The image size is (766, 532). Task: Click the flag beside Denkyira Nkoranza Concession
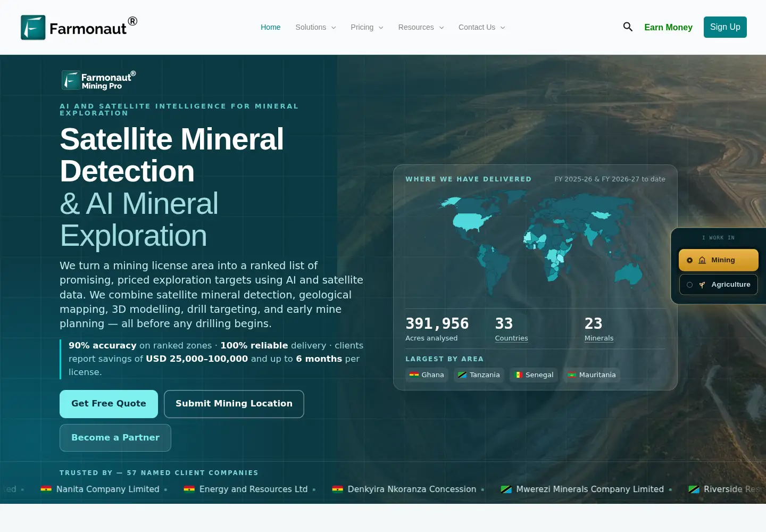tap(337, 489)
